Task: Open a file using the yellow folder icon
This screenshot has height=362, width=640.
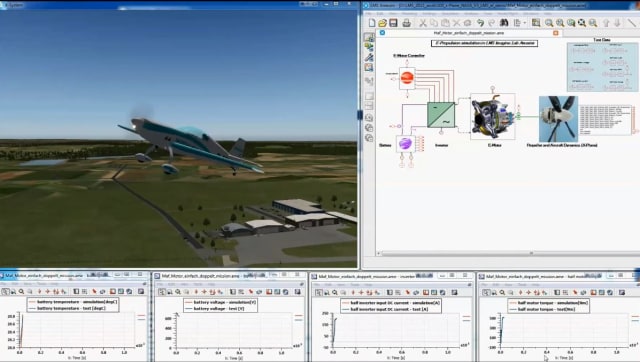Action: (382, 23)
